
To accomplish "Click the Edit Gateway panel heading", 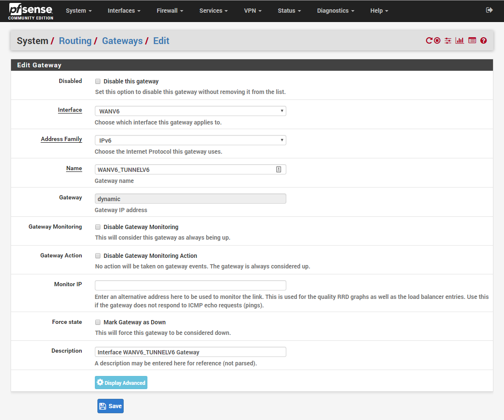I will coord(39,65).
